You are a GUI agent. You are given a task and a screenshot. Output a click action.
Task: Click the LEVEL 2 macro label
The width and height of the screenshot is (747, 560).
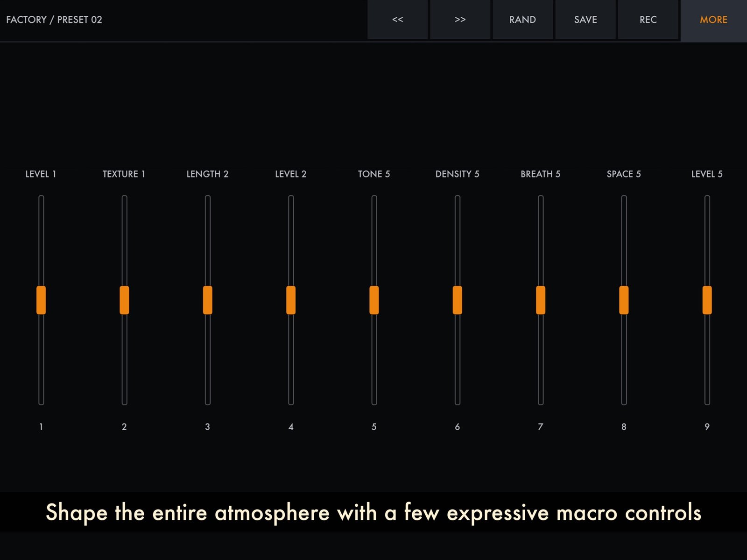[x=290, y=174]
